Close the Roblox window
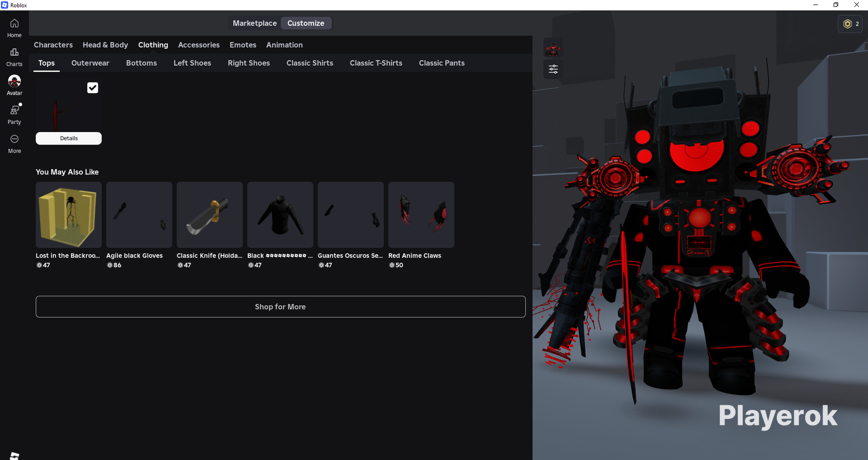 857,5
